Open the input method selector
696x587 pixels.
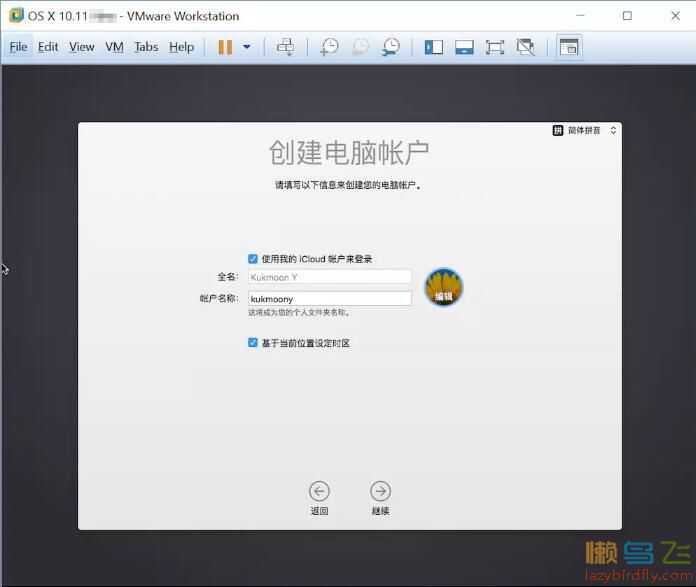coord(585,130)
